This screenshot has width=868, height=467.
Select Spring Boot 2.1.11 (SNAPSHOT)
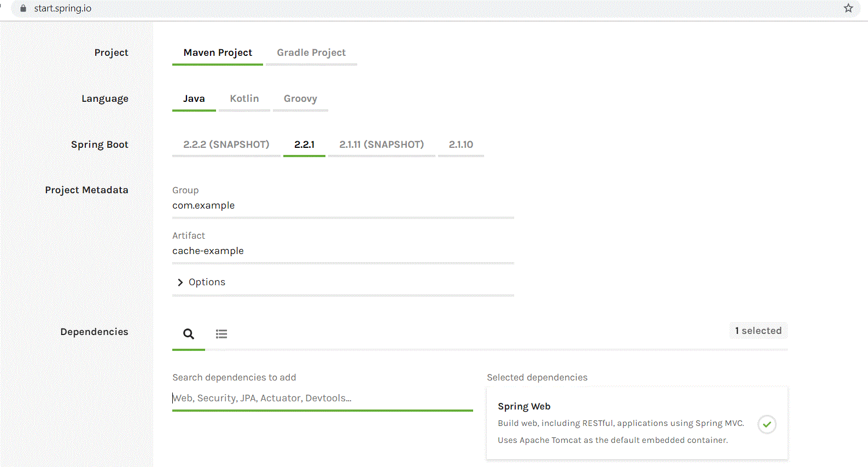[x=382, y=145]
